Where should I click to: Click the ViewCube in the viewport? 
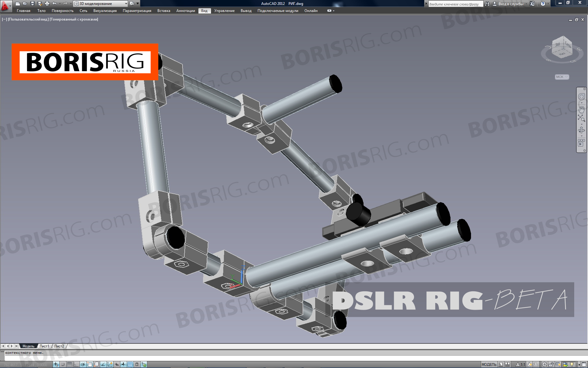tap(563, 48)
